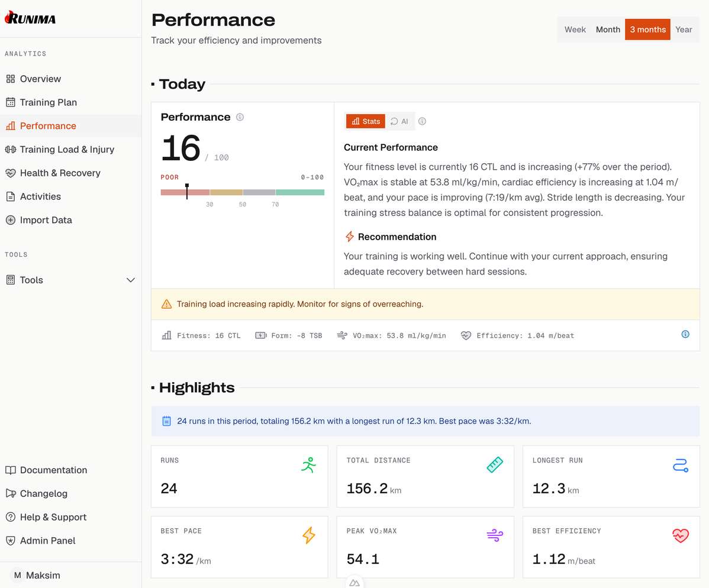
Task: Click the Training Load dumbbell icon
Action: coord(11,150)
